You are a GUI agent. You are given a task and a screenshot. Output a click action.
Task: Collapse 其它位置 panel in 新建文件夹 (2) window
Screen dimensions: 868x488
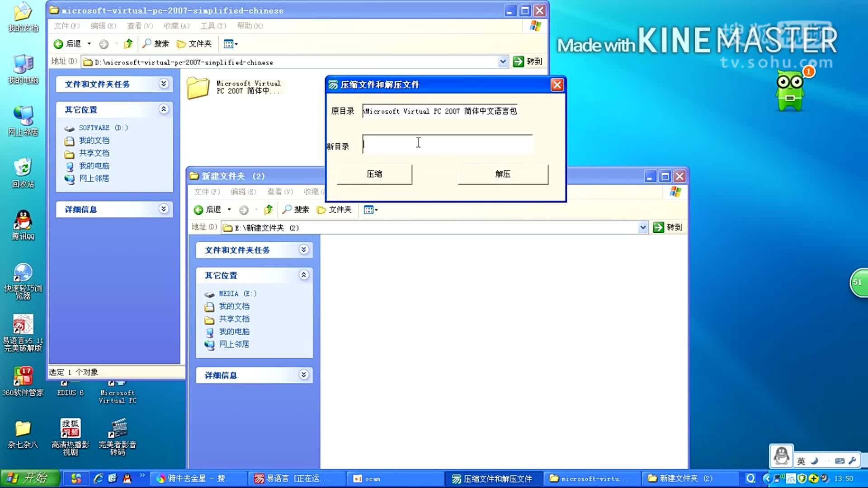[x=304, y=275]
